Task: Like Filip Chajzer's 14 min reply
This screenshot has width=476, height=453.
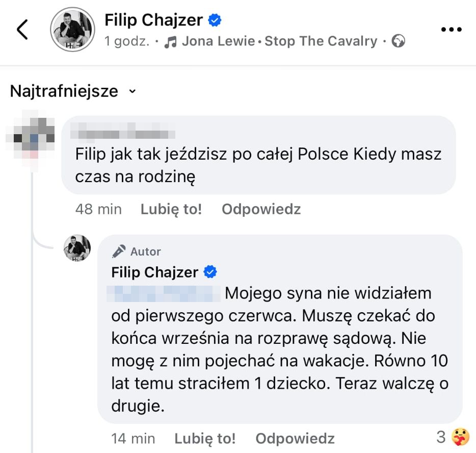Action: 205,438
